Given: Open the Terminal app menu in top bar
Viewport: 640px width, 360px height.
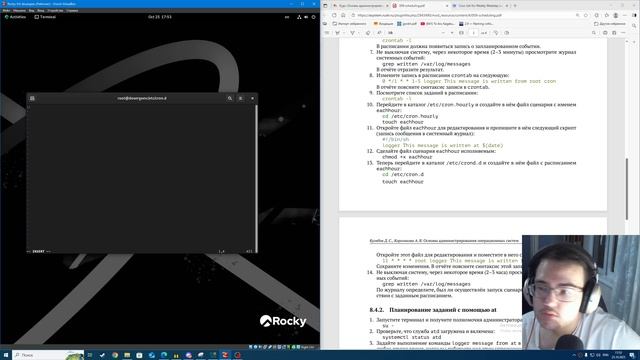Looking at the screenshot, I should click(45, 17).
